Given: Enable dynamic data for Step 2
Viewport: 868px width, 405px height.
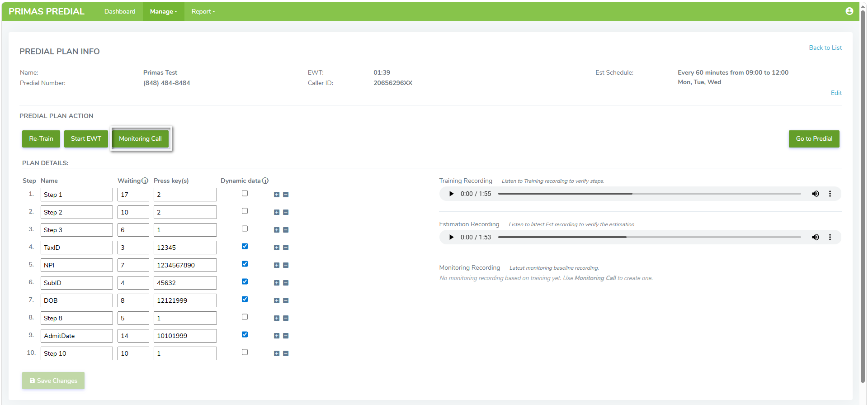Looking at the screenshot, I should pos(245,211).
